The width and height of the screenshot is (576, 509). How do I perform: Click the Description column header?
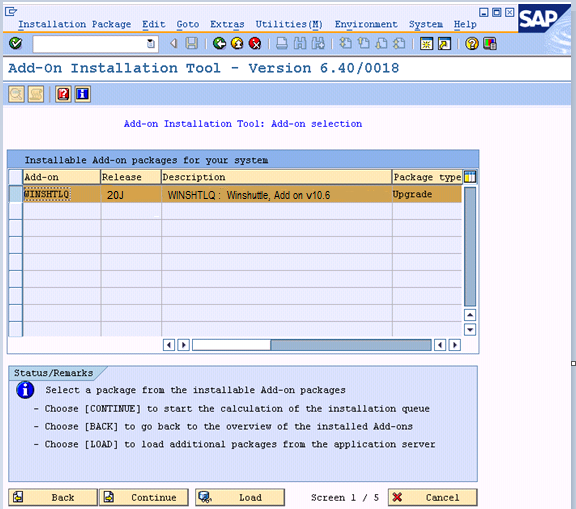tap(277, 177)
